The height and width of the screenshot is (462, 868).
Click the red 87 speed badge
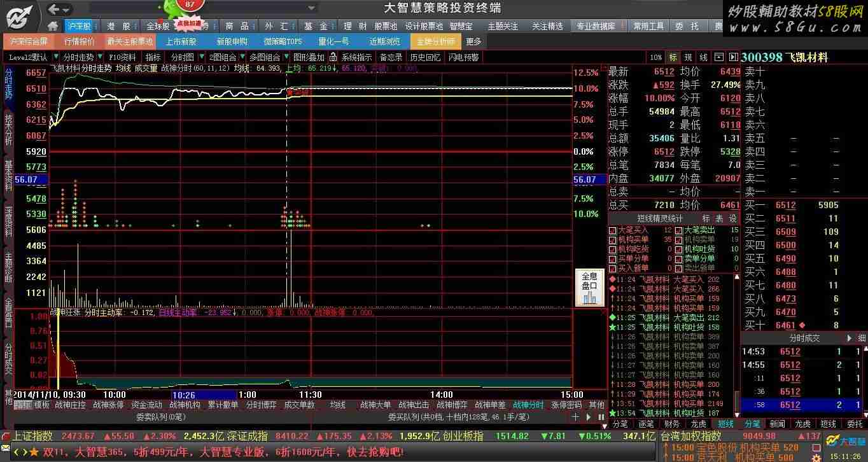tap(189, 4)
